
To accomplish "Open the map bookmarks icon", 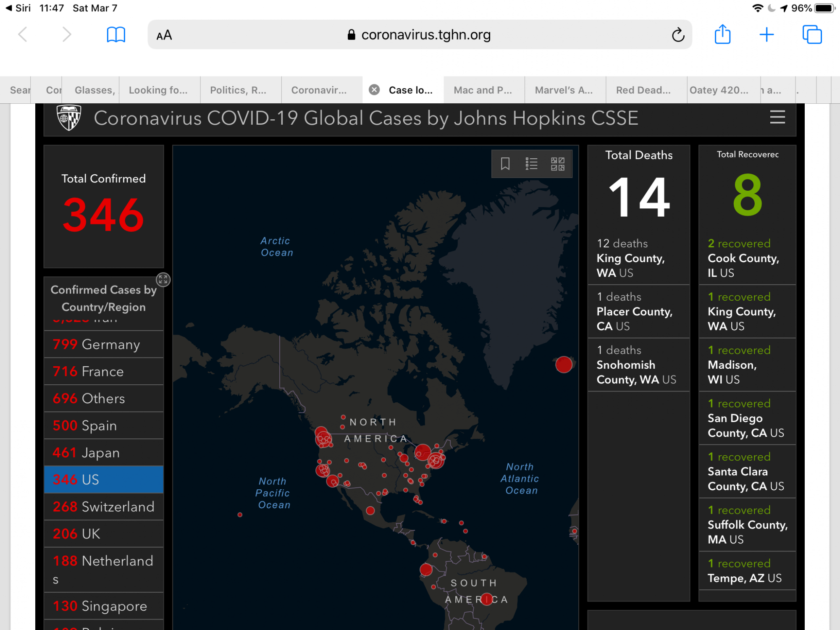I will point(505,164).
